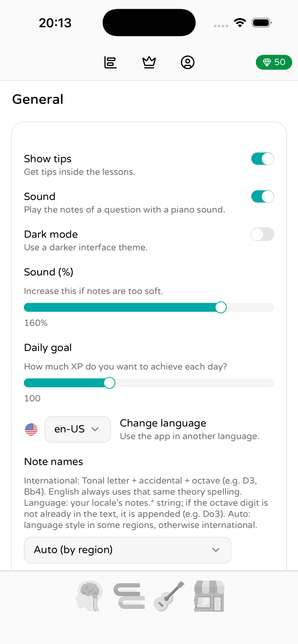
Task: Enable Dark mode switch
Action: pyautogui.click(x=262, y=234)
